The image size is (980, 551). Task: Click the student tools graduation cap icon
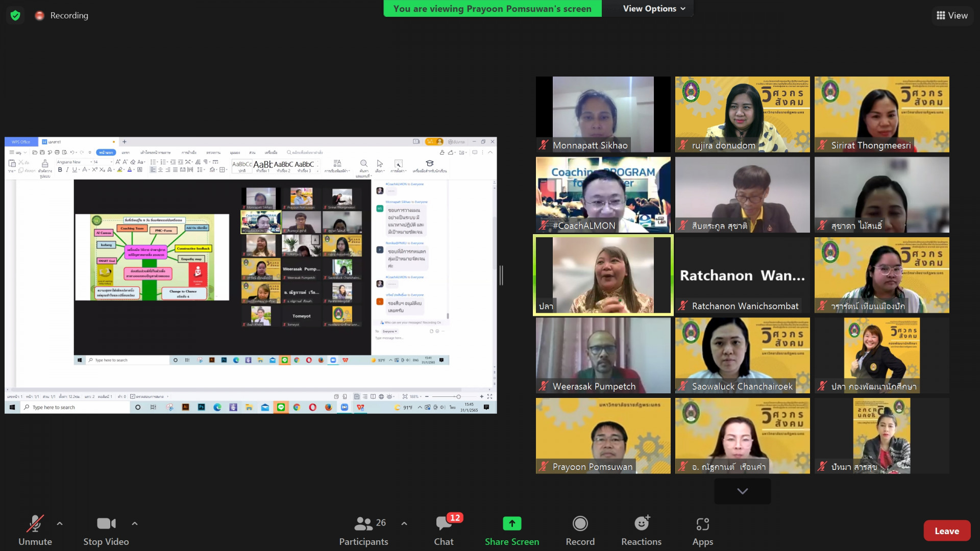pos(430,163)
